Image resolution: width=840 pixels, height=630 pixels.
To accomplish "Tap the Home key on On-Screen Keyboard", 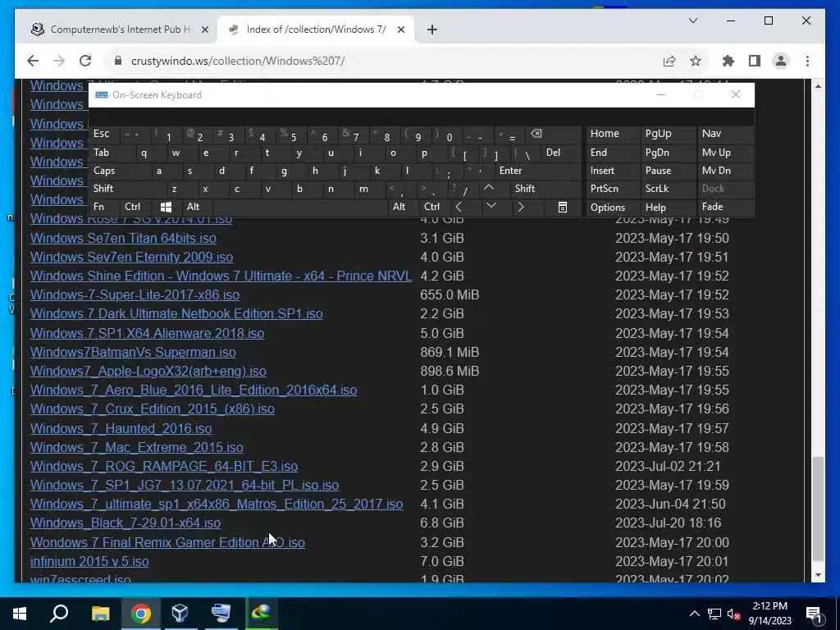I will point(613,134).
